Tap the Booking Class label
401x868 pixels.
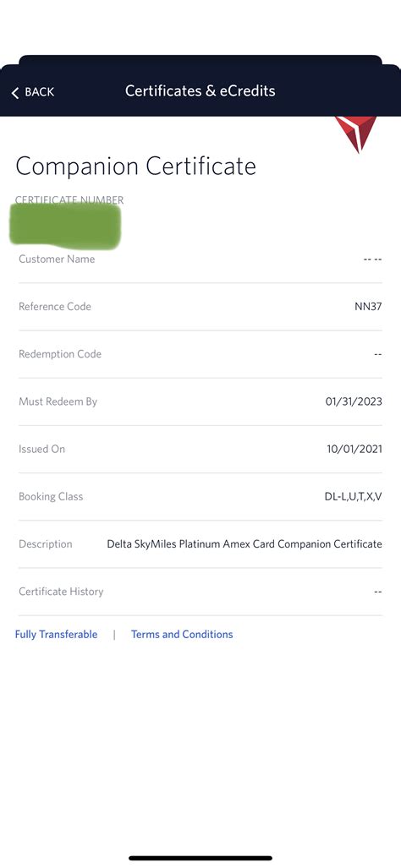pyautogui.click(x=51, y=497)
